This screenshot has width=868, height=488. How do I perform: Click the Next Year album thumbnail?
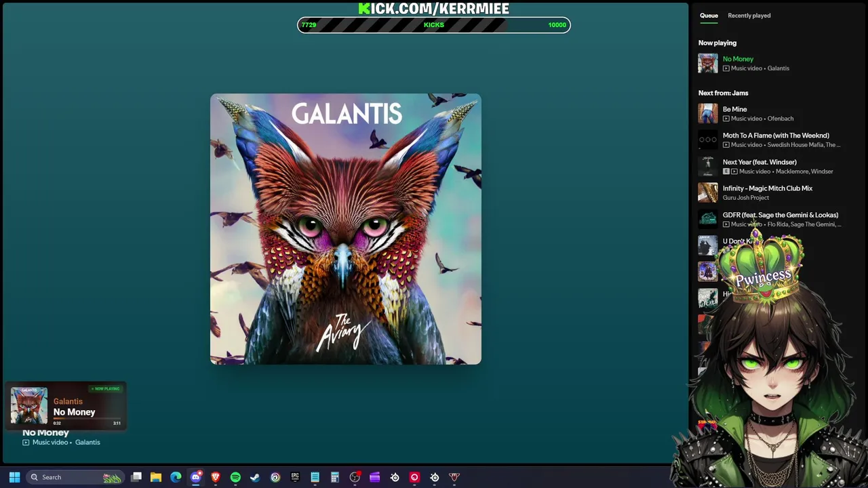[x=708, y=166]
